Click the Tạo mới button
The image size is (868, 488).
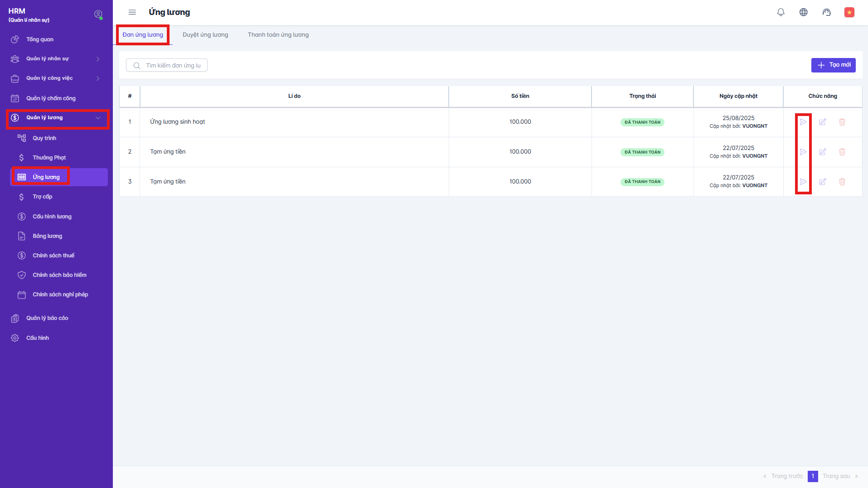(x=833, y=65)
